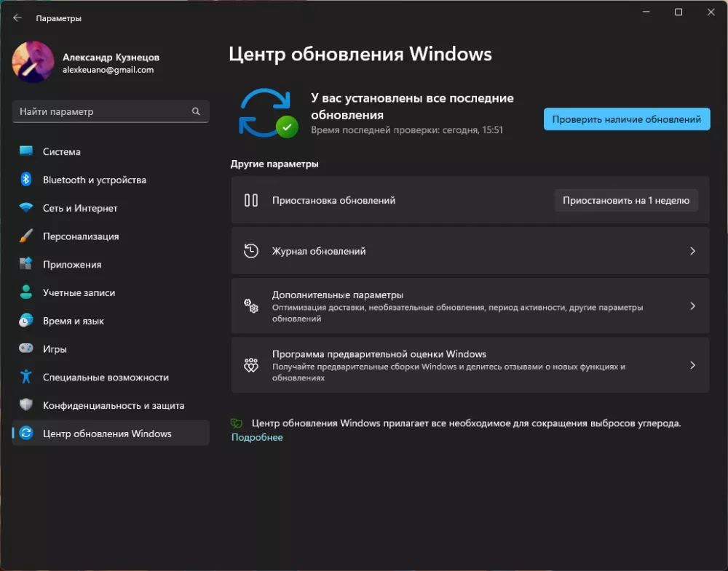The image size is (728, 571).
Task: Click the System monitor icon in sidebar
Action: click(26, 151)
